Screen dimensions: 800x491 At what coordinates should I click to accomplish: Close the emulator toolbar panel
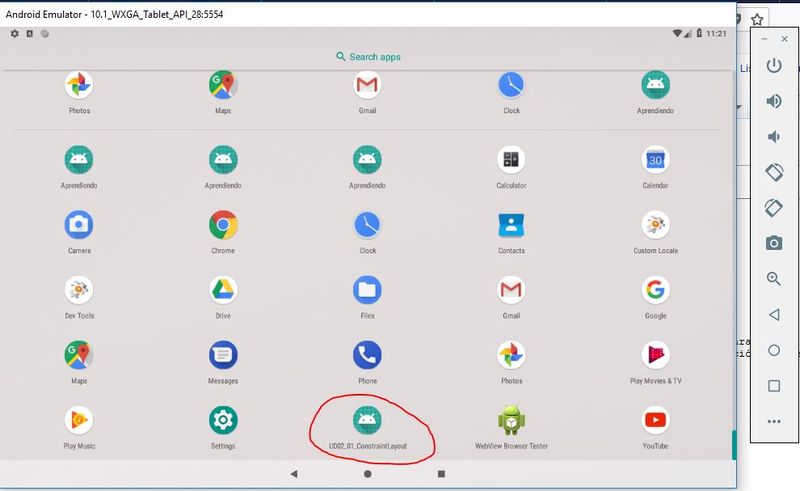(x=785, y=39)
